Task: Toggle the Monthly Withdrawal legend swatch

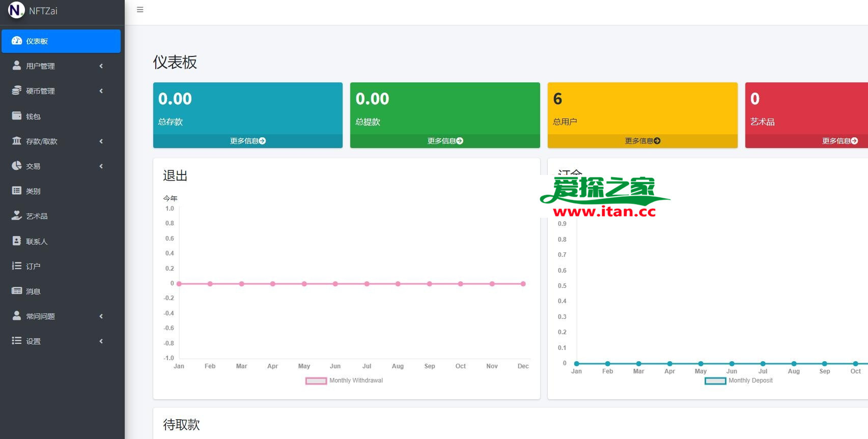Action: tap(316, 381)
